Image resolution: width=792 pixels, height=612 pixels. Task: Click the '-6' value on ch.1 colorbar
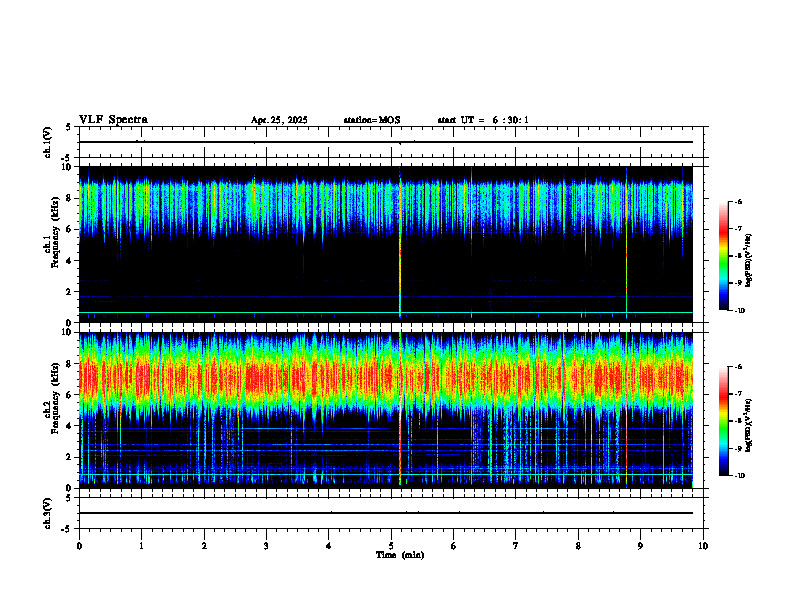pyautogui.click(x=738, y=202)
